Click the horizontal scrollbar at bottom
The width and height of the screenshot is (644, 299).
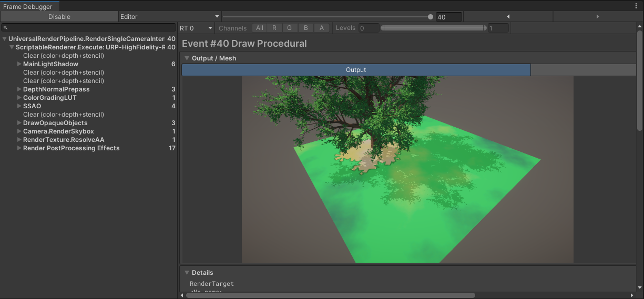pos(330,295)
